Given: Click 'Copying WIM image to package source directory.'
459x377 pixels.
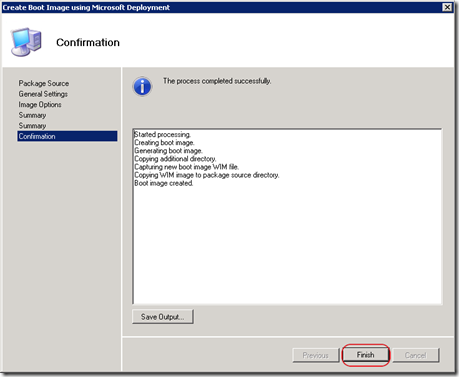Looking at the screenshot, I should [207, 175].
